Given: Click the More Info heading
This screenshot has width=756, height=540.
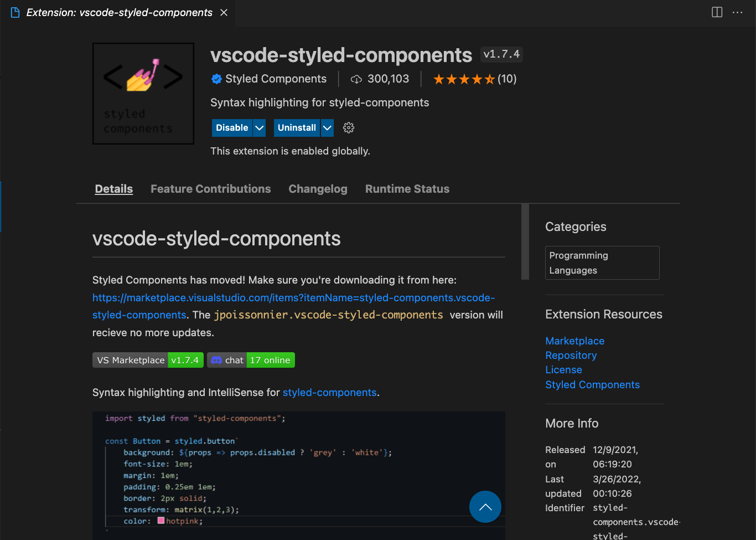Looking at the screenshot, I should tap(572, 423).
